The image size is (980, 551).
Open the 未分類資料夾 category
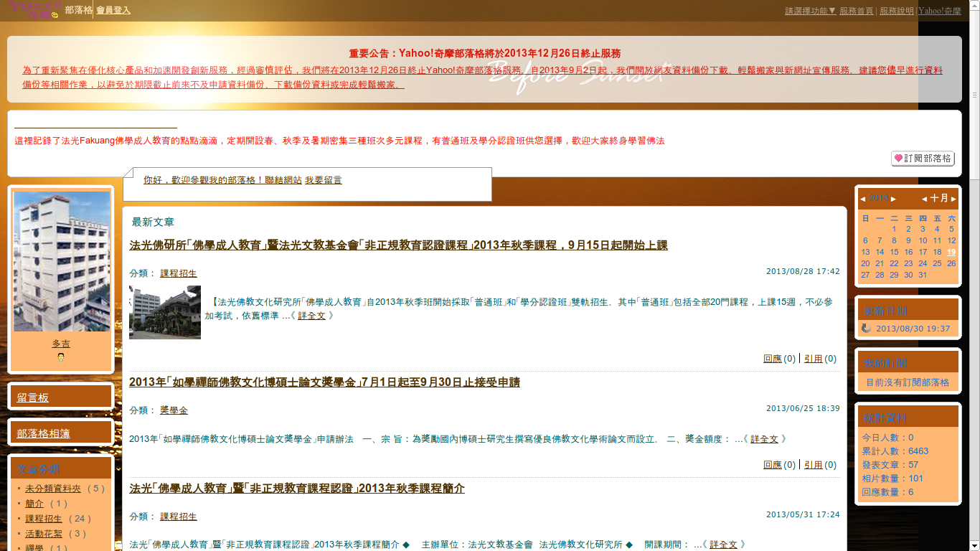point(53,489)
